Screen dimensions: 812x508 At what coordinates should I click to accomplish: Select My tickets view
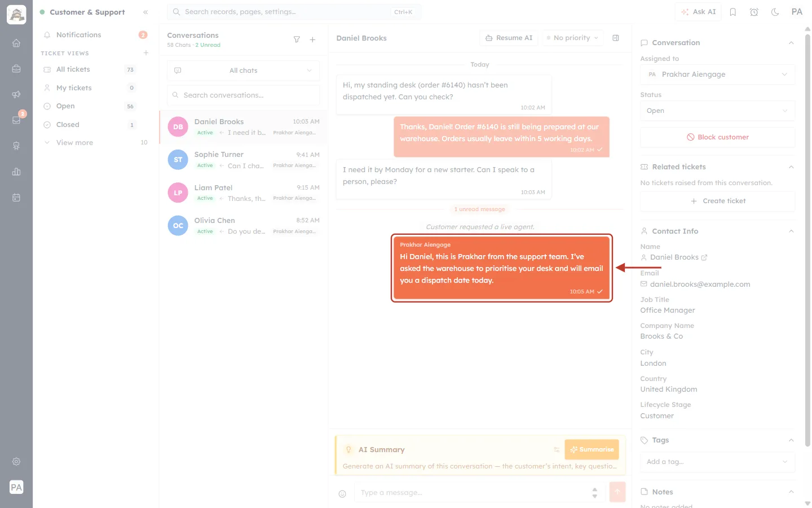(x=96, y=88)
